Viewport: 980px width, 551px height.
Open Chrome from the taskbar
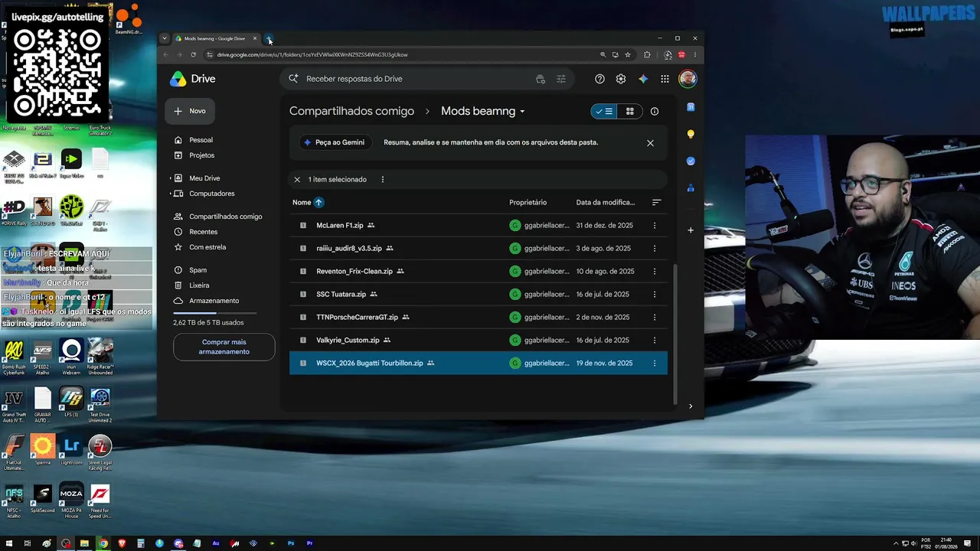click(x=103, y=543)
